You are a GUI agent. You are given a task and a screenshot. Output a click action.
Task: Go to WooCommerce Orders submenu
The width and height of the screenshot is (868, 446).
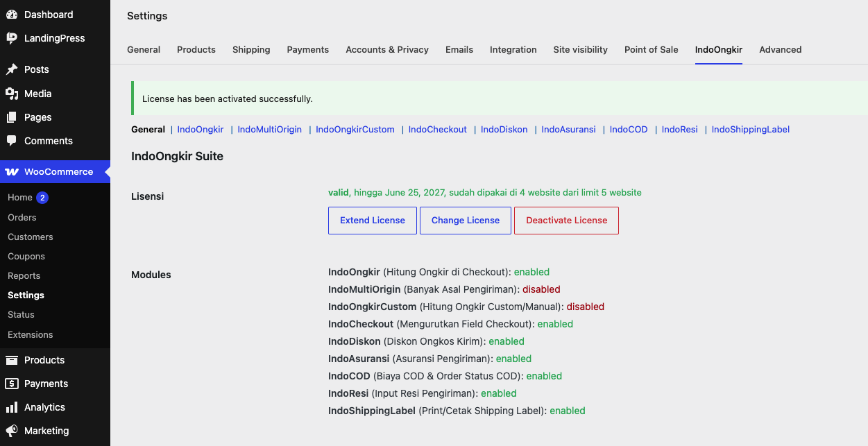click(22, 217)
